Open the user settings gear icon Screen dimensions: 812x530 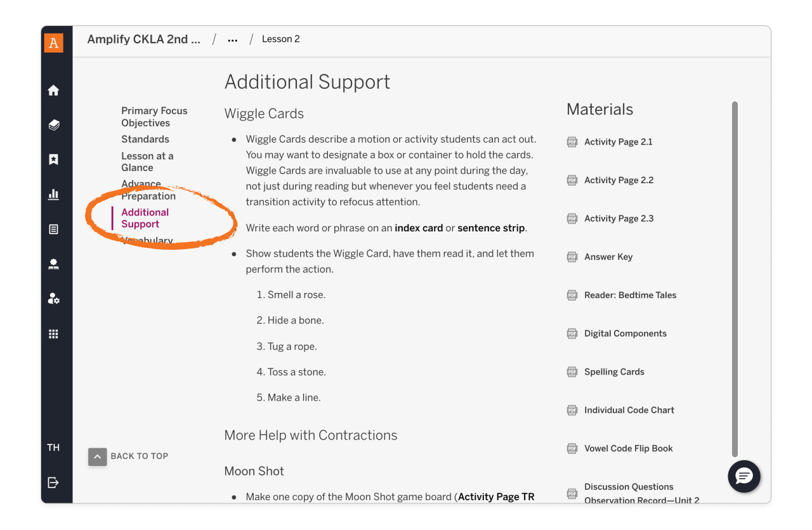[x=54, y=299]
